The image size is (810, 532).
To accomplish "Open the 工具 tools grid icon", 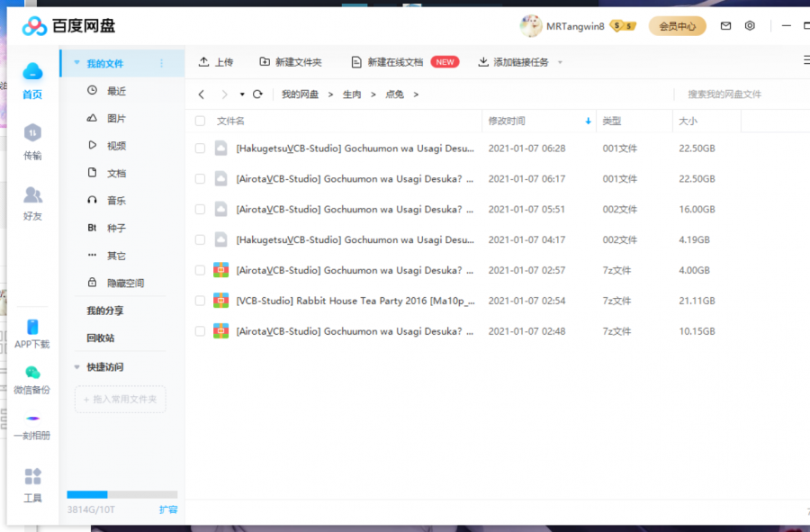I will pos(32,476).
